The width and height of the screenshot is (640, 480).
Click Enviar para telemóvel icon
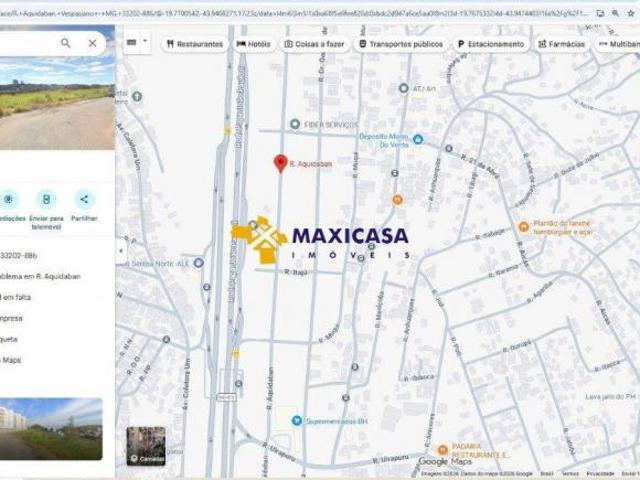click(x=47, y=199)
